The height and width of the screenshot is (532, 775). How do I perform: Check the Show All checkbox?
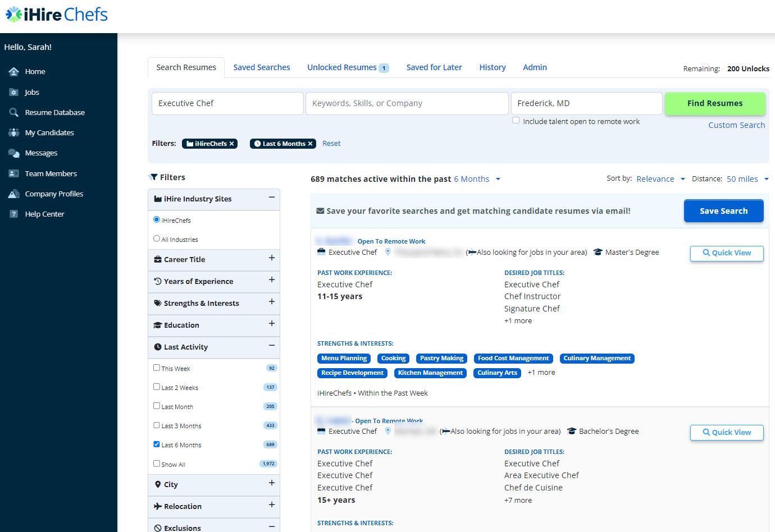(157, 464)
